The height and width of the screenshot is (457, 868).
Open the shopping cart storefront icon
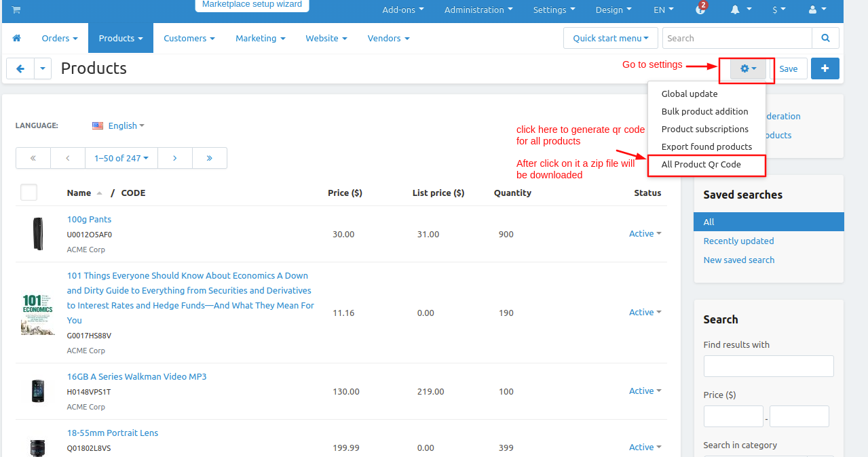(16, 9)
